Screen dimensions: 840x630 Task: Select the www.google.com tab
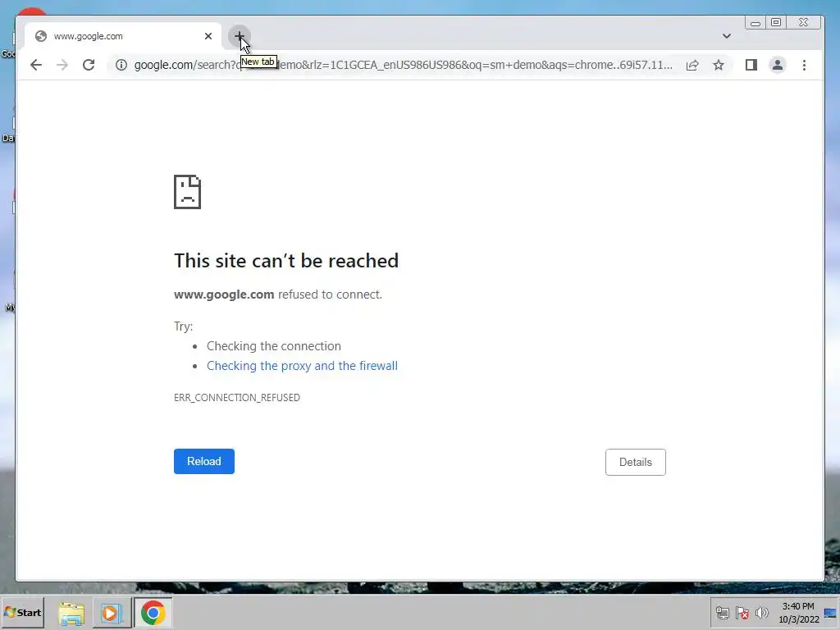[123, 36]
